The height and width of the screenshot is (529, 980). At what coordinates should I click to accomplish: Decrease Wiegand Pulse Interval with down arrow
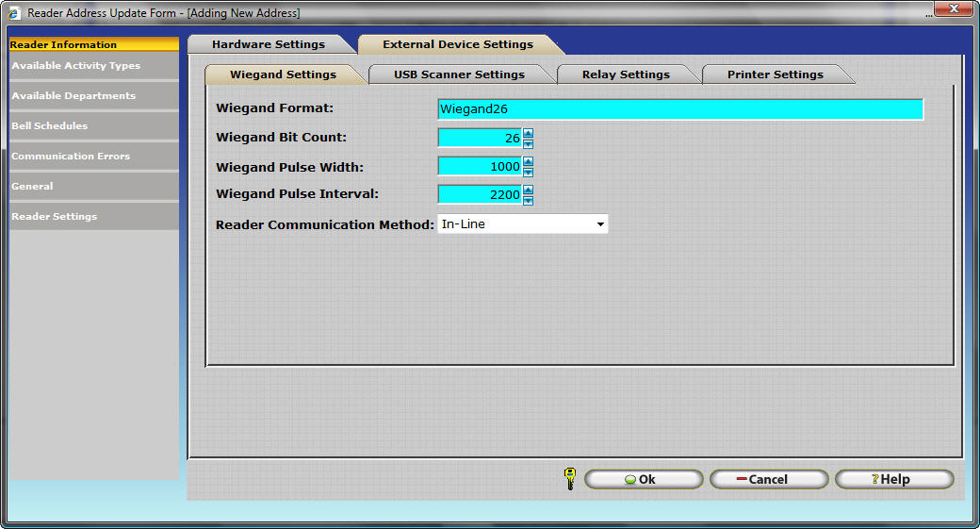[x=528, y=200]
